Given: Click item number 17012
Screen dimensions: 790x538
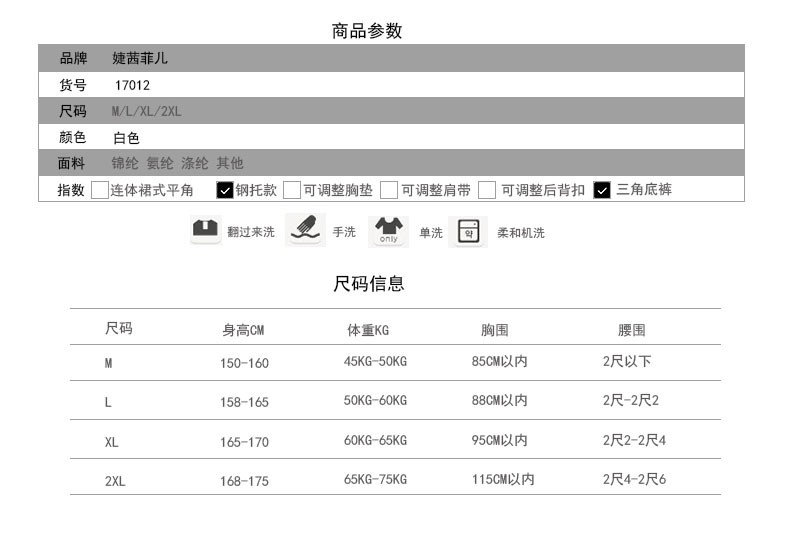Looking at the screenshot, I should [x=131, y=85].
